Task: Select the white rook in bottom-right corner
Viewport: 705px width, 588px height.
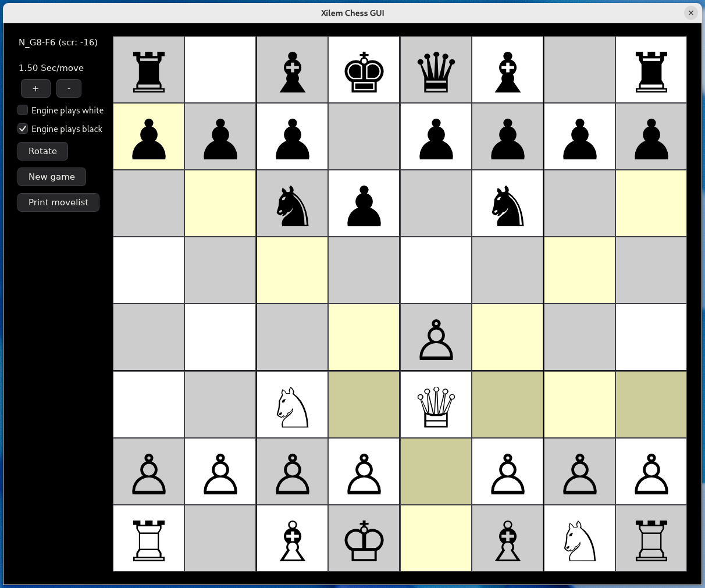Action: (651, 539)
